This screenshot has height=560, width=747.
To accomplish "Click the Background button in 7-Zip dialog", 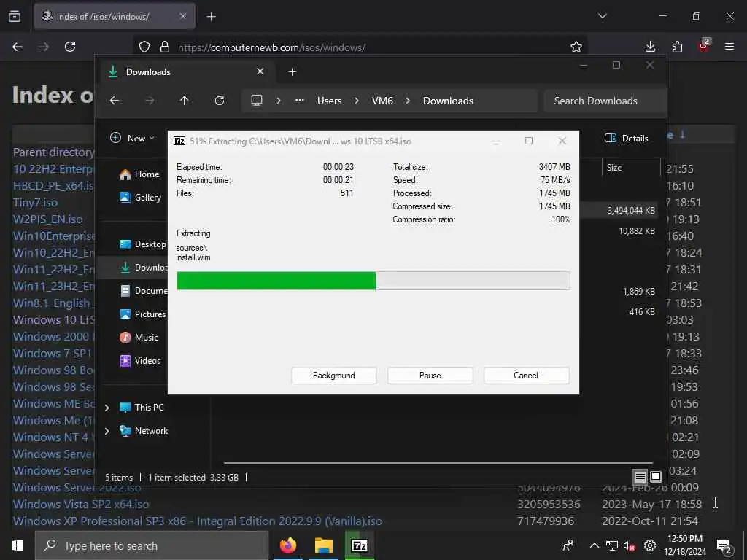I will (333, 376).
